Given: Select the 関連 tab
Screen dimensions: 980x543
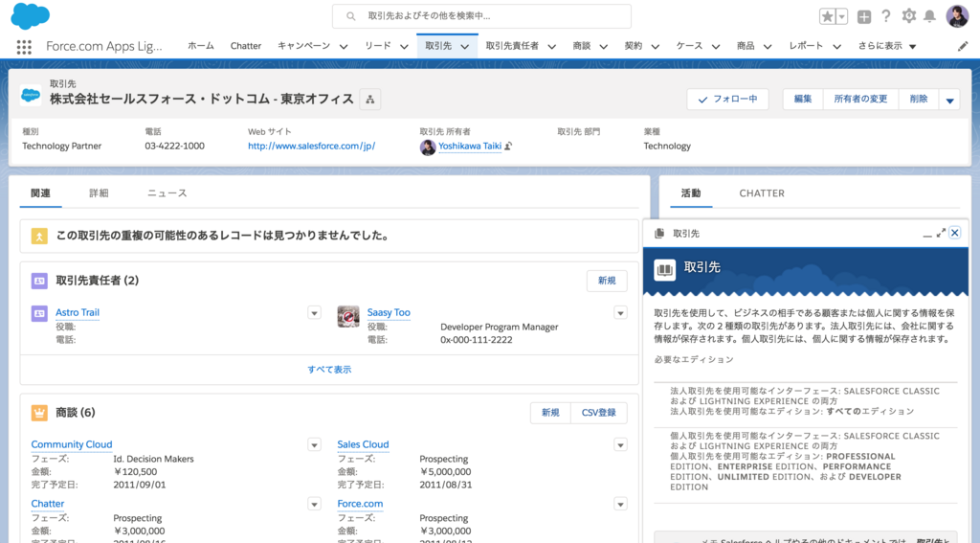Looking at the screenshot, I should 40,193.
